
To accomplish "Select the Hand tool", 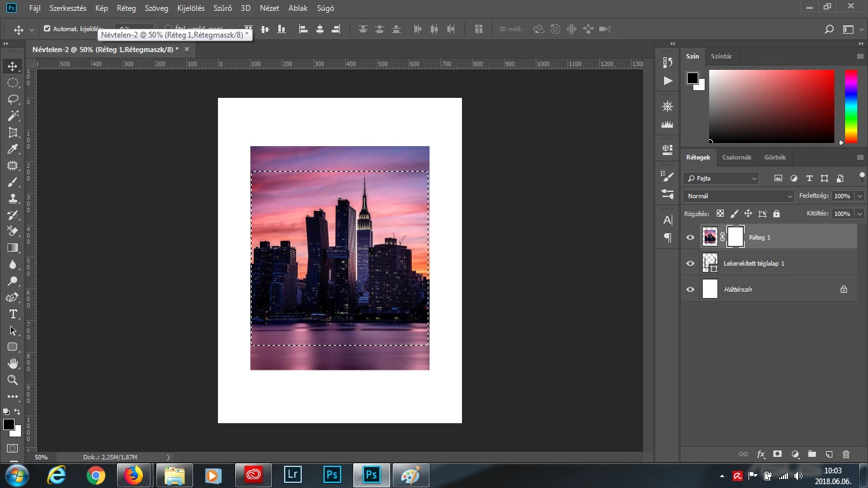I will click(13, 363).
